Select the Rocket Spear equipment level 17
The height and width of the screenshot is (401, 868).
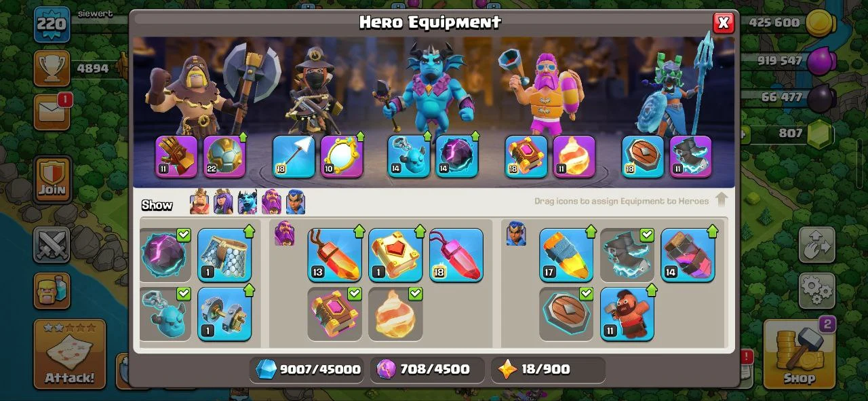pos(566,254)
